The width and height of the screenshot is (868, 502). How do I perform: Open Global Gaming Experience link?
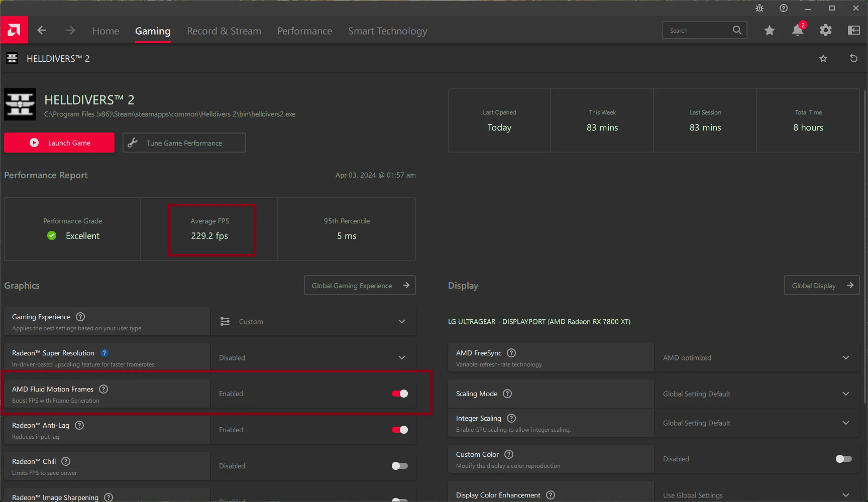pos(360,285)
